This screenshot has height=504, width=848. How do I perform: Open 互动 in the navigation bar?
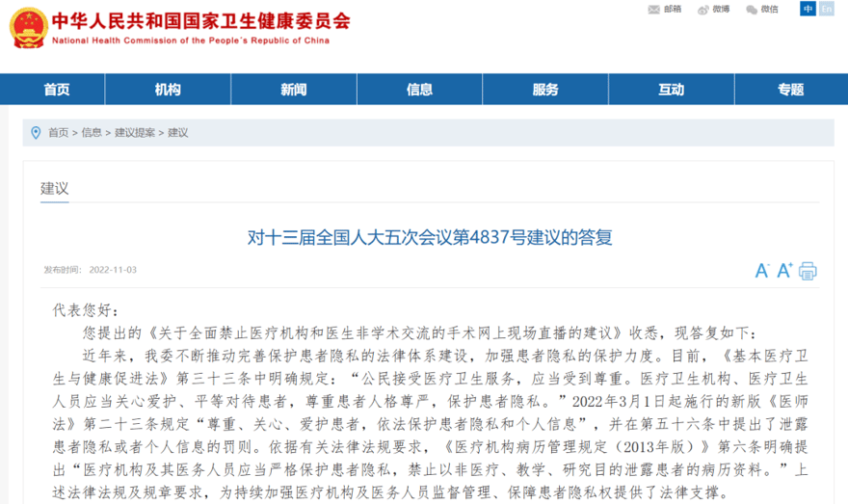(671, 90)
